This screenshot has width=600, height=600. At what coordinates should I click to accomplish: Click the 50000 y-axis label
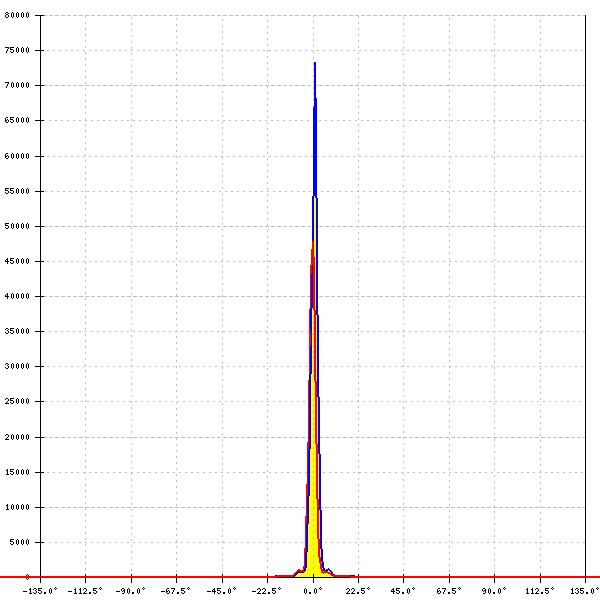click(x=17, y=226)
